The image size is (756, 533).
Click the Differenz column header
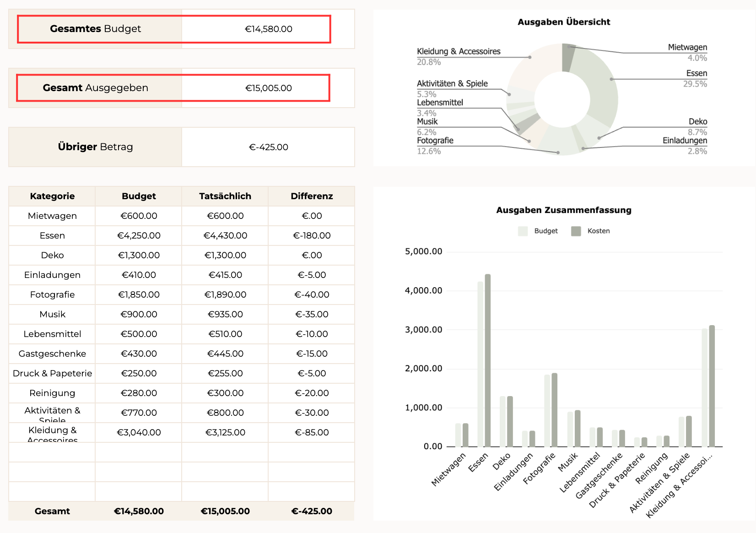coord(311,196)
